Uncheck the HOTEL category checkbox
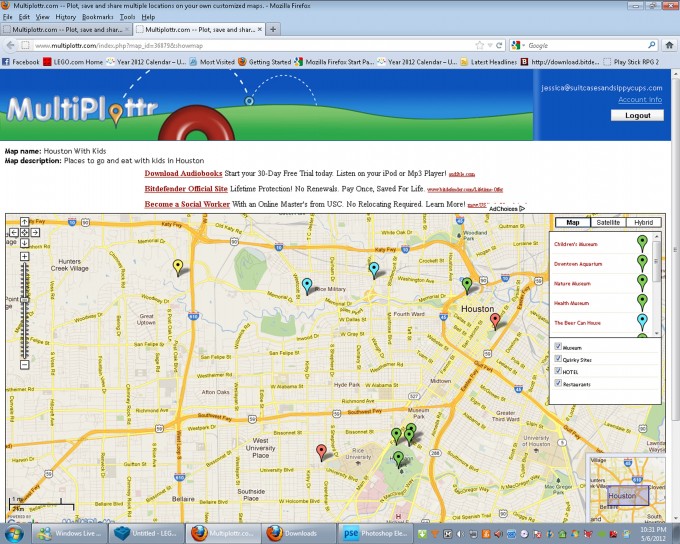 [x=558, y=370]
